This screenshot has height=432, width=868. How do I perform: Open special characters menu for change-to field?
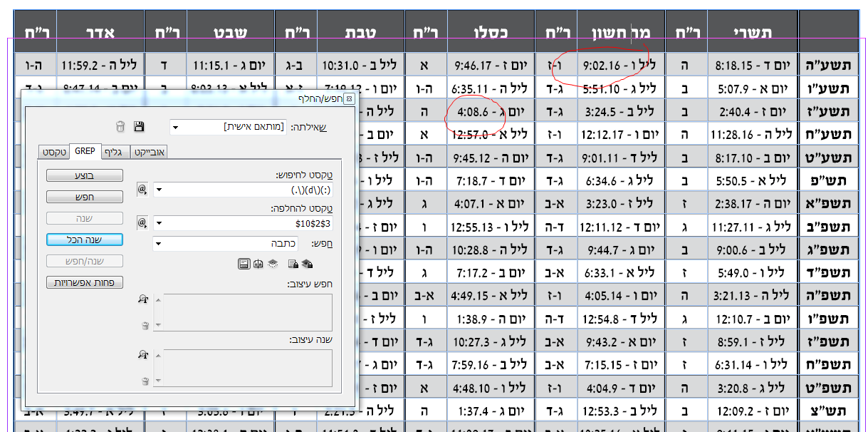pos(142,223)
